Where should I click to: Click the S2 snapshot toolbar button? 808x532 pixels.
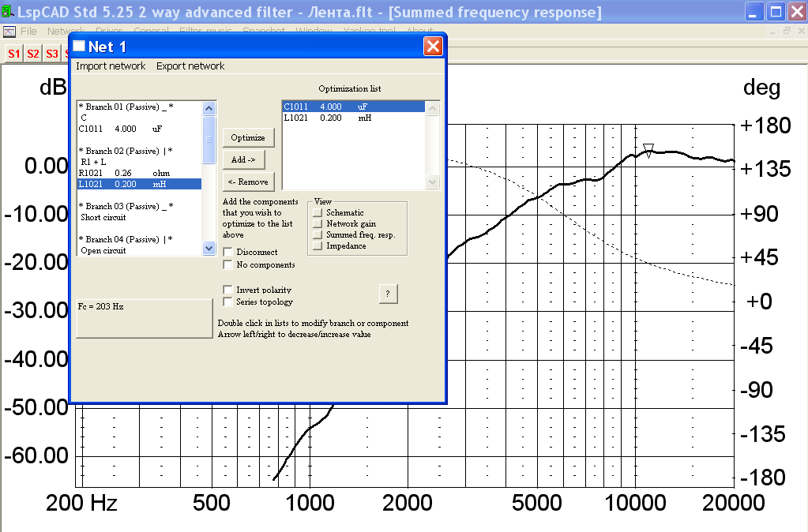click(x=33, y=54)
